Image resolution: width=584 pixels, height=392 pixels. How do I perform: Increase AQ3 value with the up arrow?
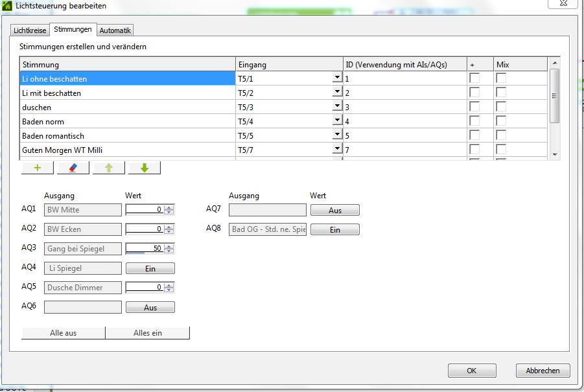click(169, 246)
